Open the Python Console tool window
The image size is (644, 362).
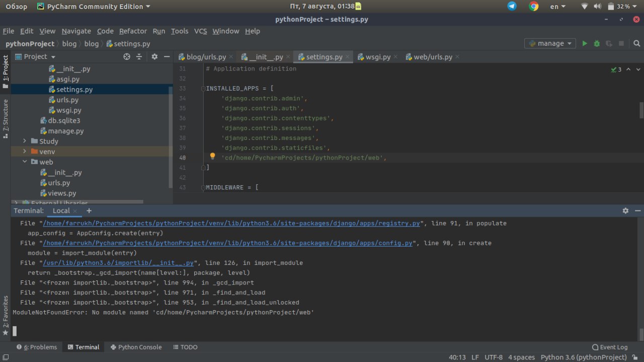136,347
